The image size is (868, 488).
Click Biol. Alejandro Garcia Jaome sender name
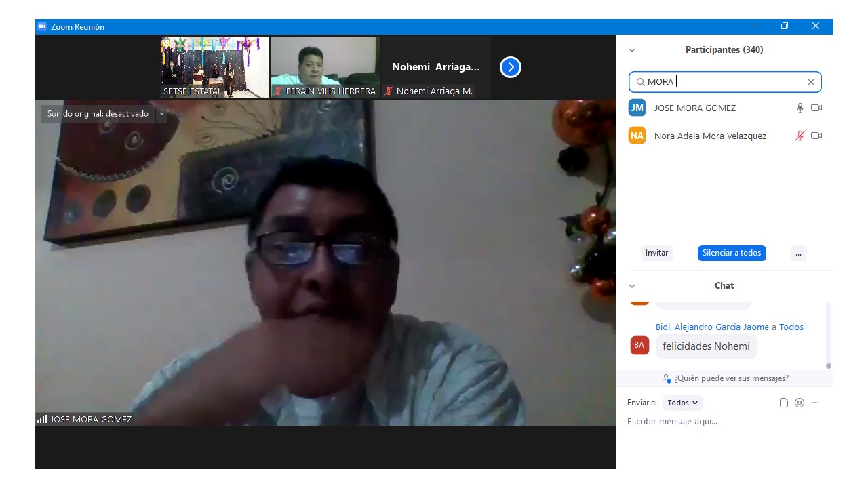pos(712,327)
